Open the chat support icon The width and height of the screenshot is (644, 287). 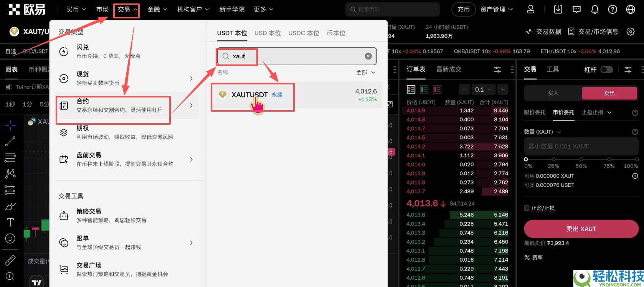(x=576, y=10)
